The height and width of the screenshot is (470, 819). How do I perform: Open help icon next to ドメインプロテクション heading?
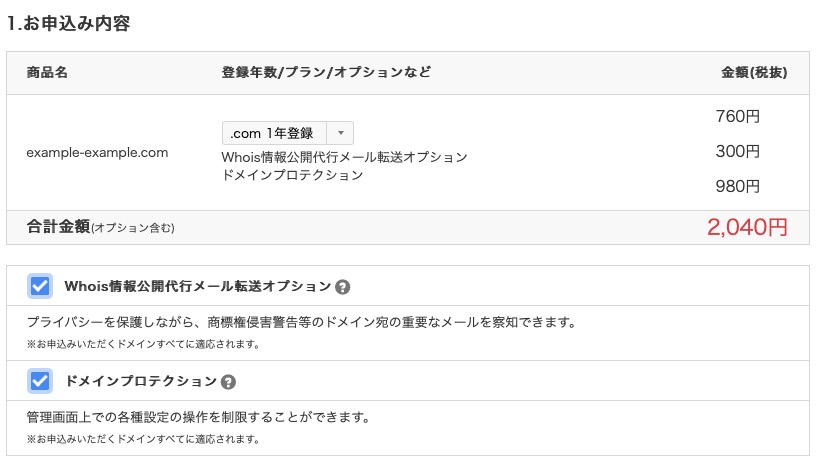[229, 382]
